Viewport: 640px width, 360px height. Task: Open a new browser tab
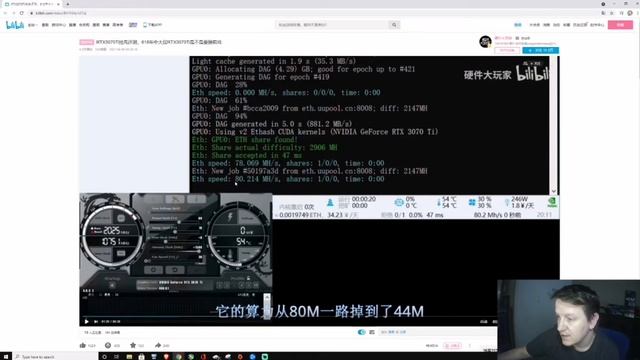[x=67, y=4]
